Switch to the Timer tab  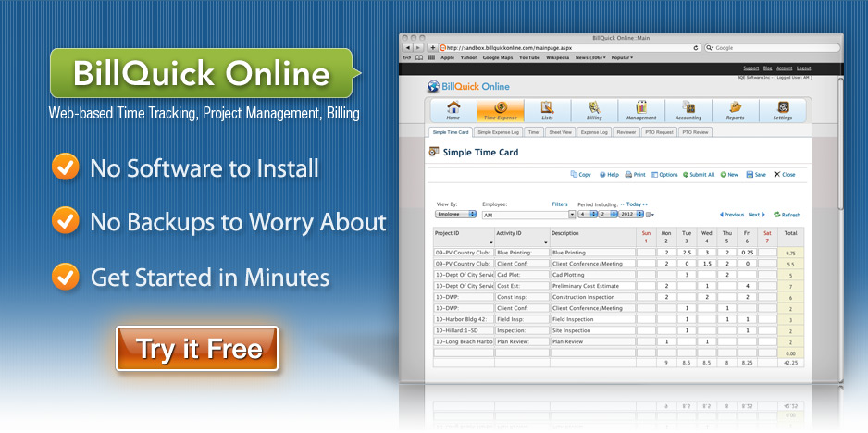coord(534,132)
